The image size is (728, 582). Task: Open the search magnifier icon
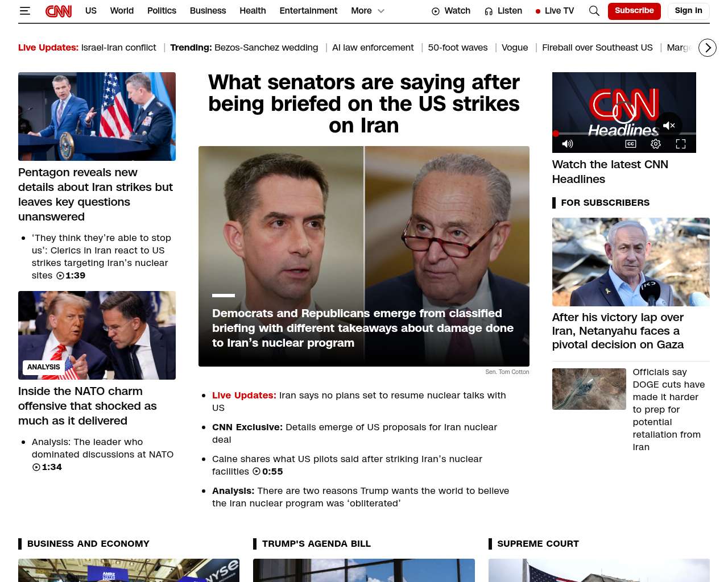(594, 11)
